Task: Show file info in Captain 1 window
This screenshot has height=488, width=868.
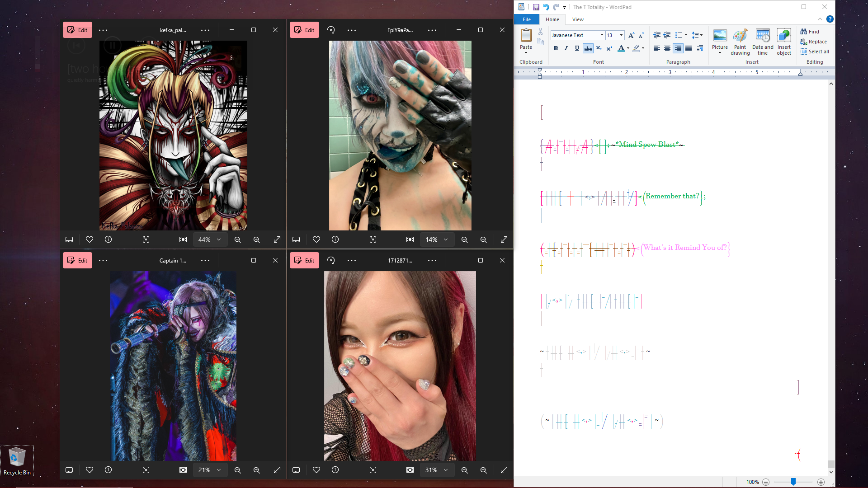Action: tap(108, 470)
